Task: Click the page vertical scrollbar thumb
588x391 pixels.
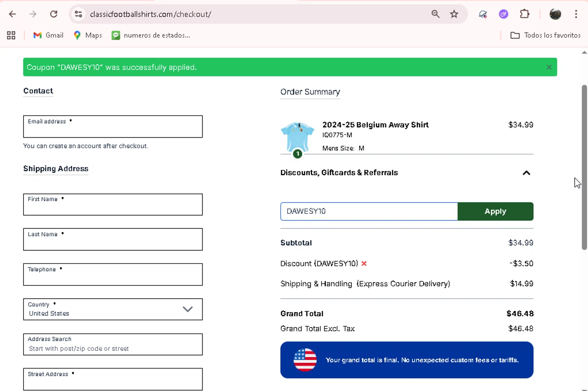Action: 584,167
